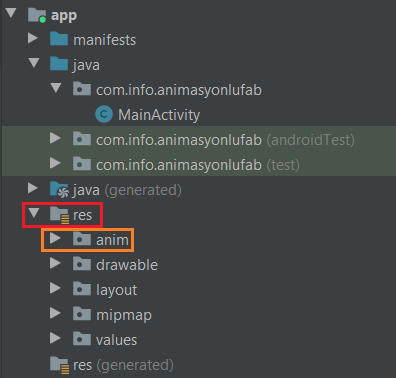Viewport: 396px width, 378px height.
Task: Select the layout label
Action: pos(116,290)
